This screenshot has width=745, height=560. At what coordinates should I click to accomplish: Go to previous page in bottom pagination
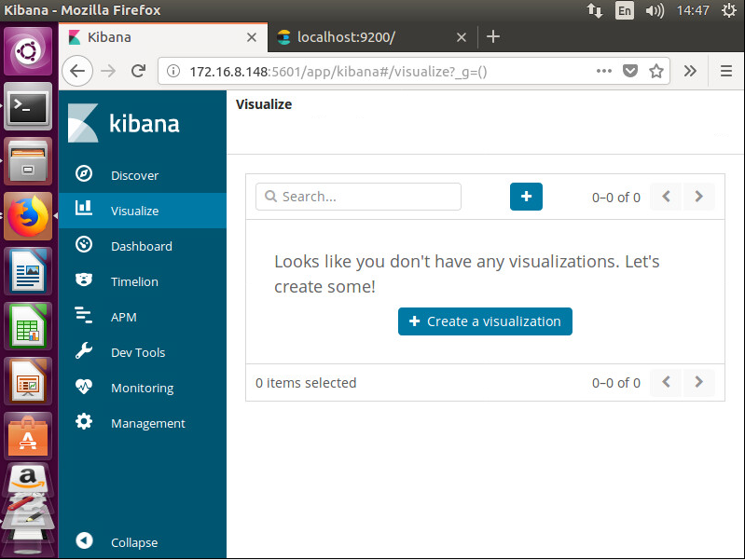coord(666,382)
